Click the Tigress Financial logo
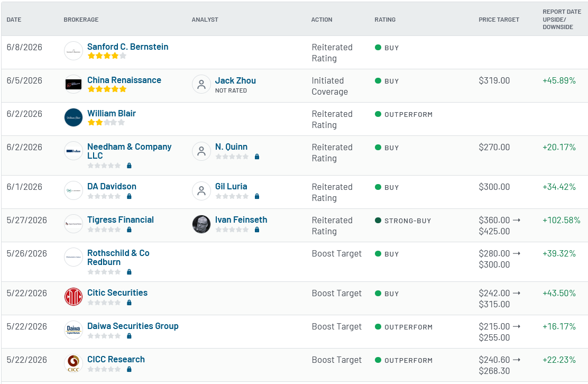The width and height of the screenshot is (588, 384). pos(73,224)
